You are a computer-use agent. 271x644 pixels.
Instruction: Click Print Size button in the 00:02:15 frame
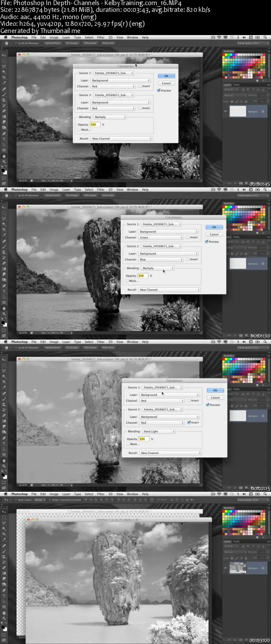point(108,347)
